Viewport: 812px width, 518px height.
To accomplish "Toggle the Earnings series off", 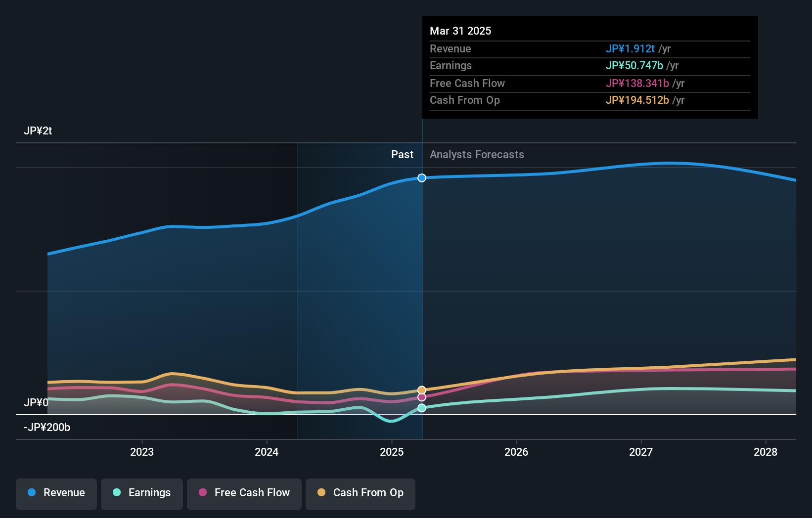I will (142, 494).
